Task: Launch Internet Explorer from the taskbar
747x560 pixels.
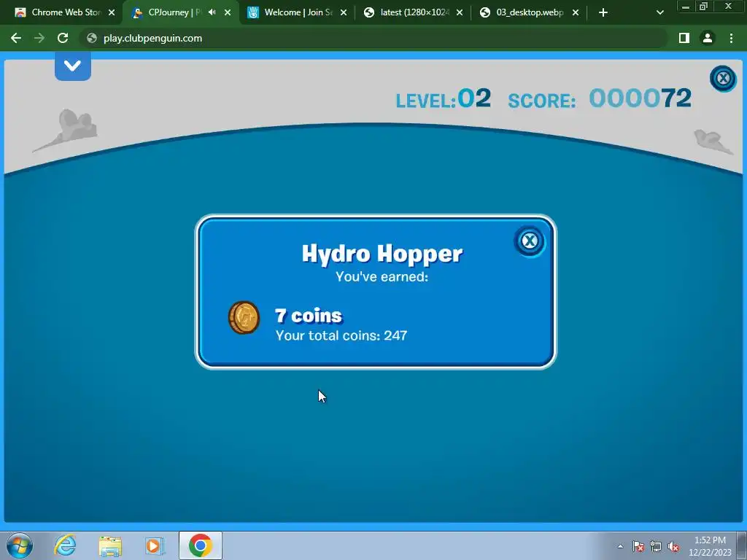Action: coord(65,545)
